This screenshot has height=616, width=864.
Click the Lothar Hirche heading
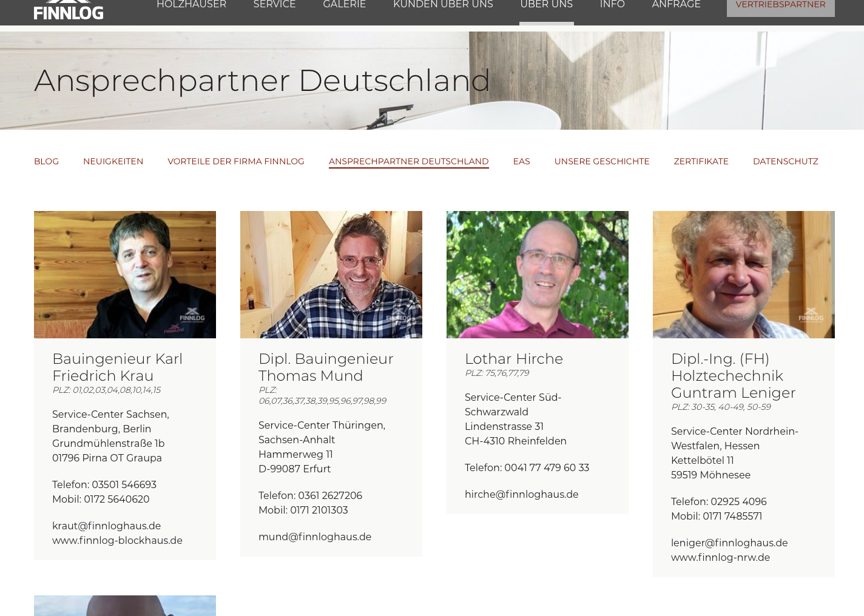[514, 358]
